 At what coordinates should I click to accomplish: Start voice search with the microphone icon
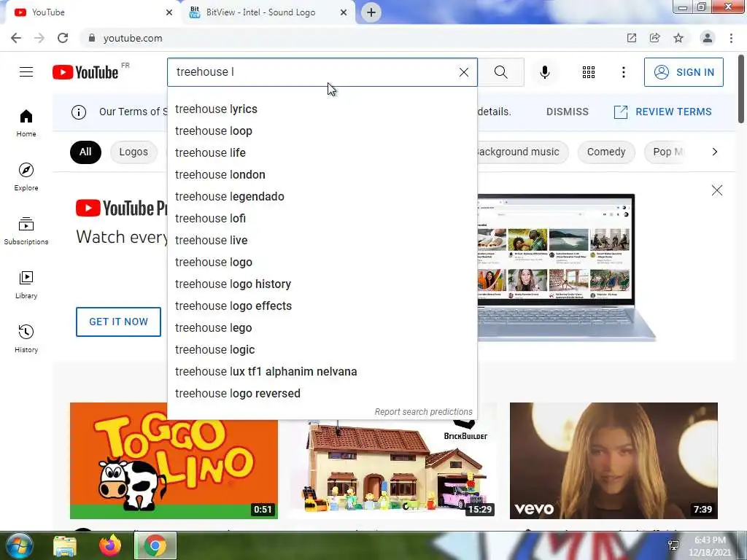tap(544, 72)
